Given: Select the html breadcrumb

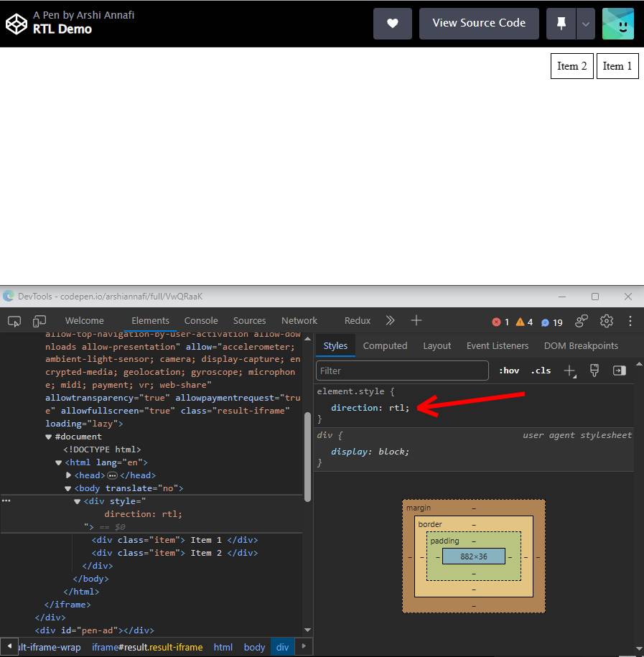Looking at the screenshot, I should [x=223, y=647].
